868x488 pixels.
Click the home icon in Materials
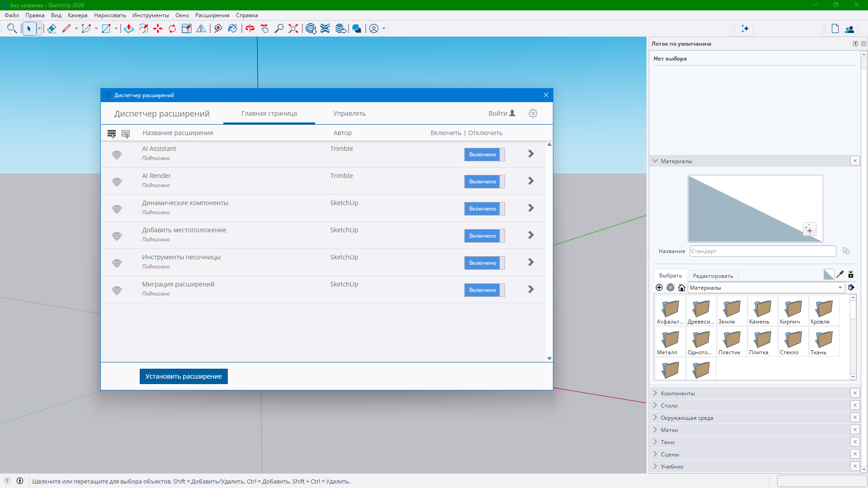pos(682,288)
